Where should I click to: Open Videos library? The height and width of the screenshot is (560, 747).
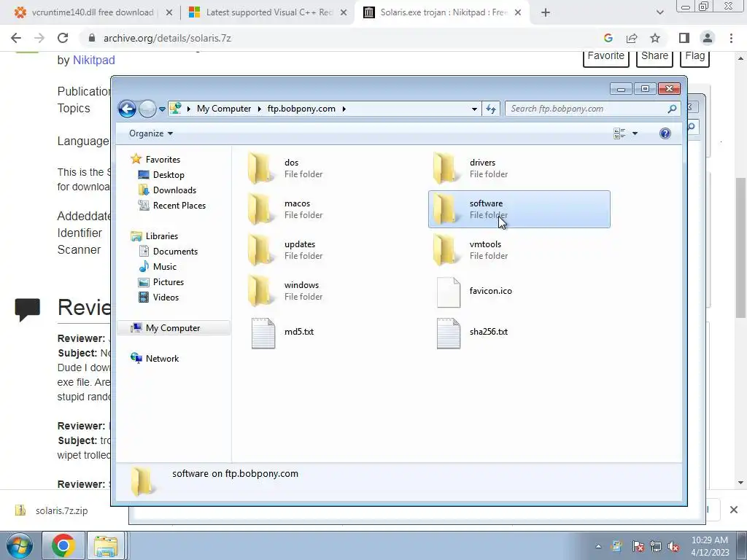point(166,297)
